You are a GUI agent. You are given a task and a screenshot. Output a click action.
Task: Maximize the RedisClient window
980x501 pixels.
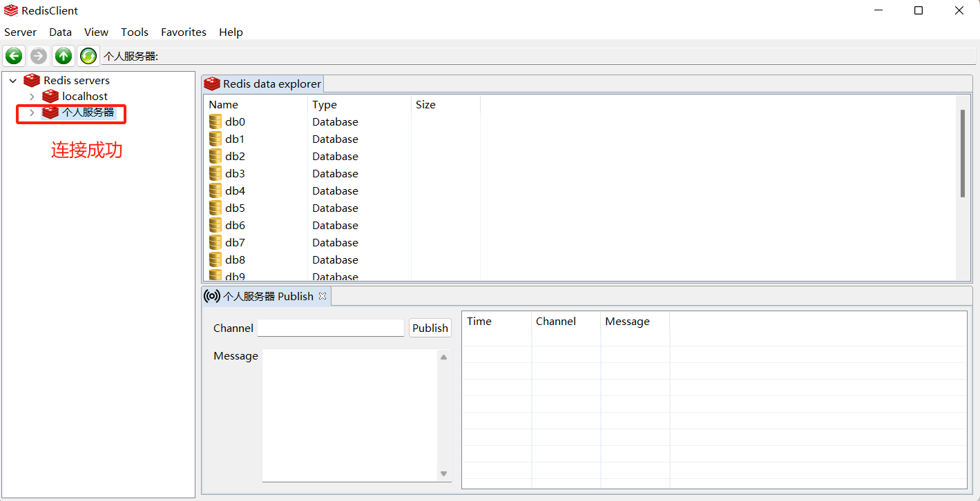pyautogui.click(x=919, y=10)
